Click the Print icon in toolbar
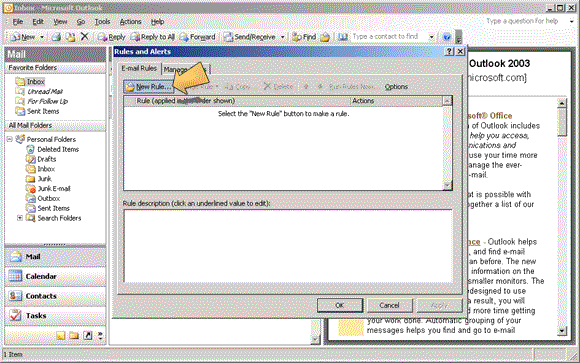Screen dimensions: 580x363 coord(56,37)
